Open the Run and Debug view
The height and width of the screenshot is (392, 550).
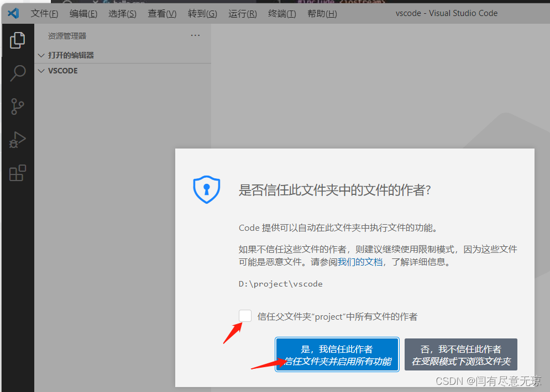pos(17,140)
